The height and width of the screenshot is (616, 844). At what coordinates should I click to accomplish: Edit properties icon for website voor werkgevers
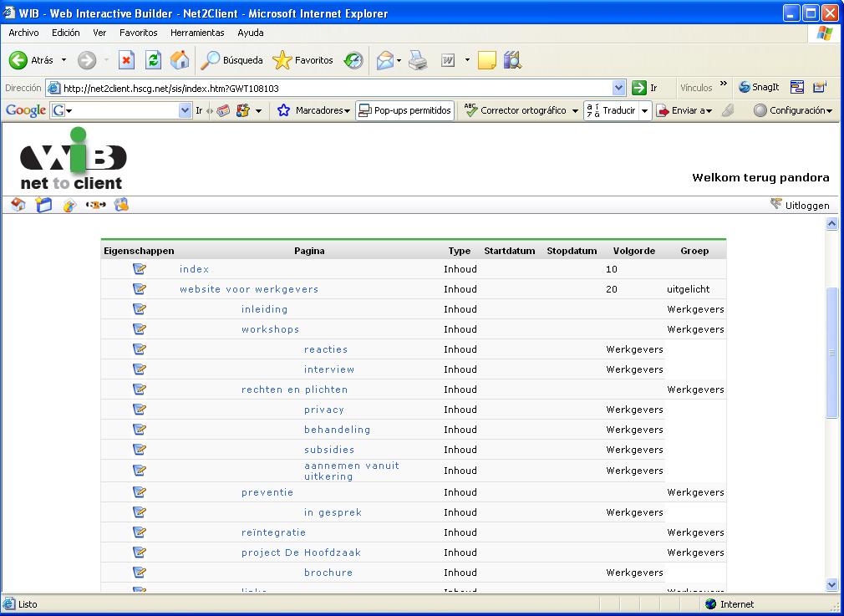140,289
